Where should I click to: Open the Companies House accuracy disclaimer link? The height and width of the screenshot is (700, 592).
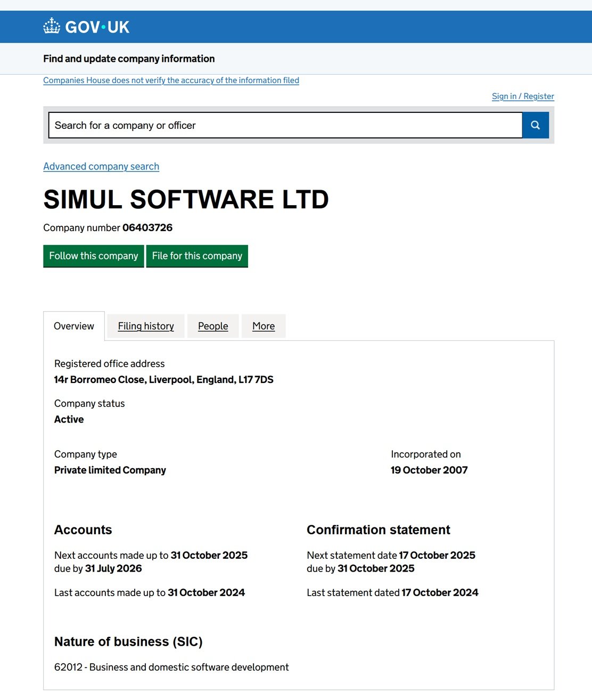(171, 80)
